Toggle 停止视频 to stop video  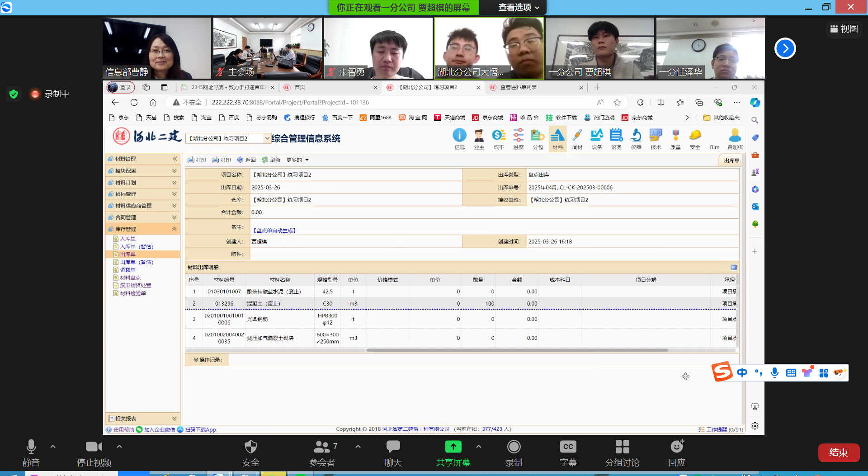coord(93,452)
